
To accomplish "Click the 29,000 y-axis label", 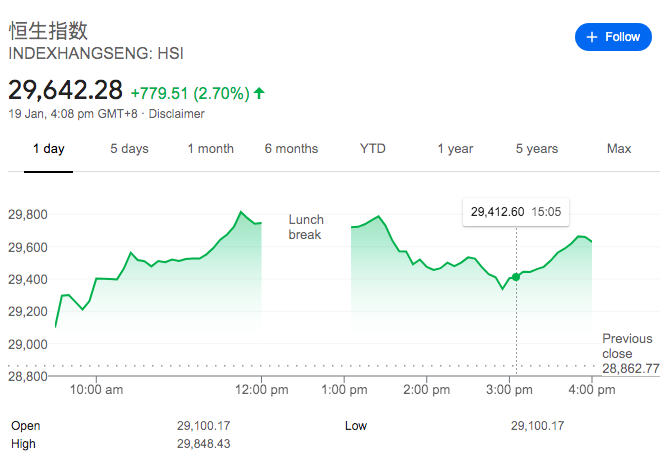I will pos(28,344).
